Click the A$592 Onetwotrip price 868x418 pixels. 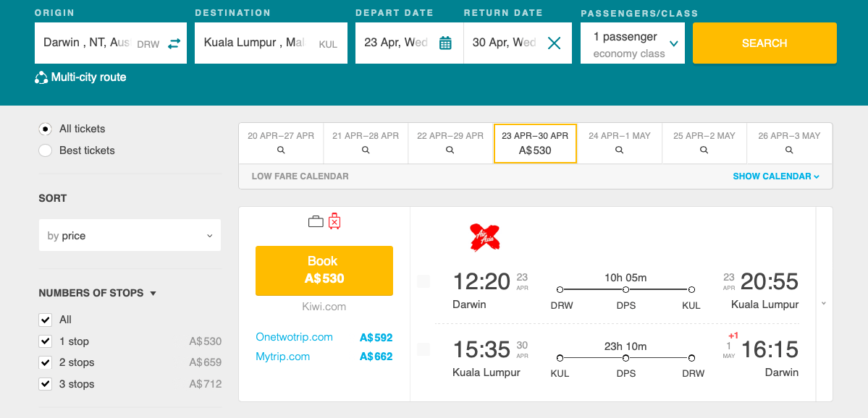tap(376, 337)
